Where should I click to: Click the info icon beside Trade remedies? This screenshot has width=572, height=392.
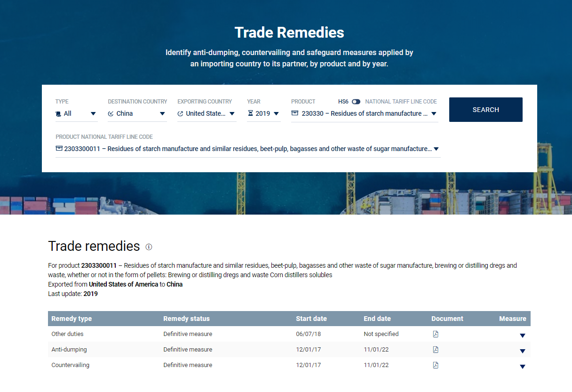(x=149, y=247)
